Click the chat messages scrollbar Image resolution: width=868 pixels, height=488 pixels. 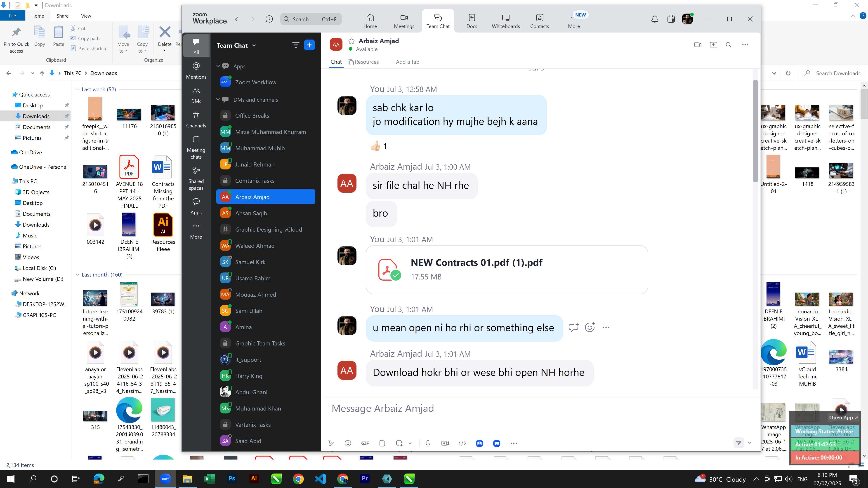click(755, 131)
